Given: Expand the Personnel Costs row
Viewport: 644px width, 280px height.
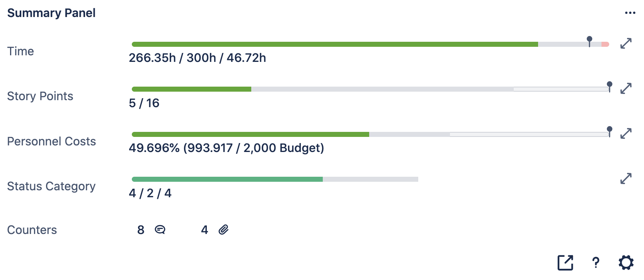Looking at the screenshot, I should click(x=626, y=133).
